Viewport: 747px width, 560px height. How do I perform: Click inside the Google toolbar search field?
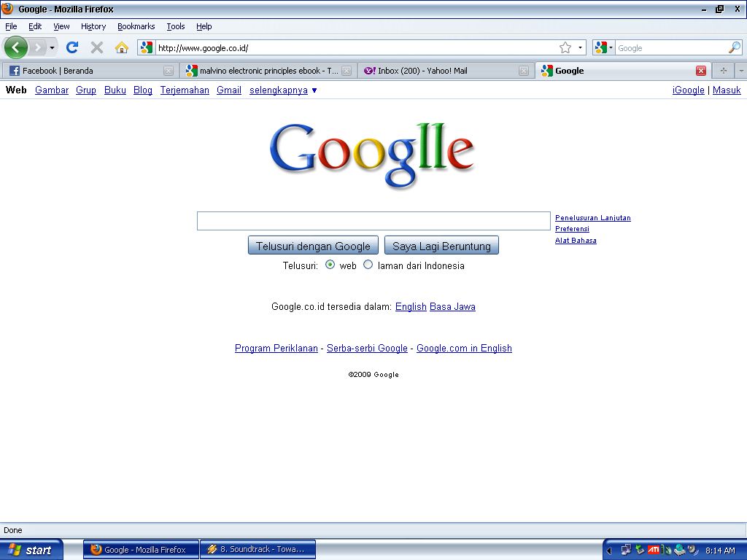(672, 48)
